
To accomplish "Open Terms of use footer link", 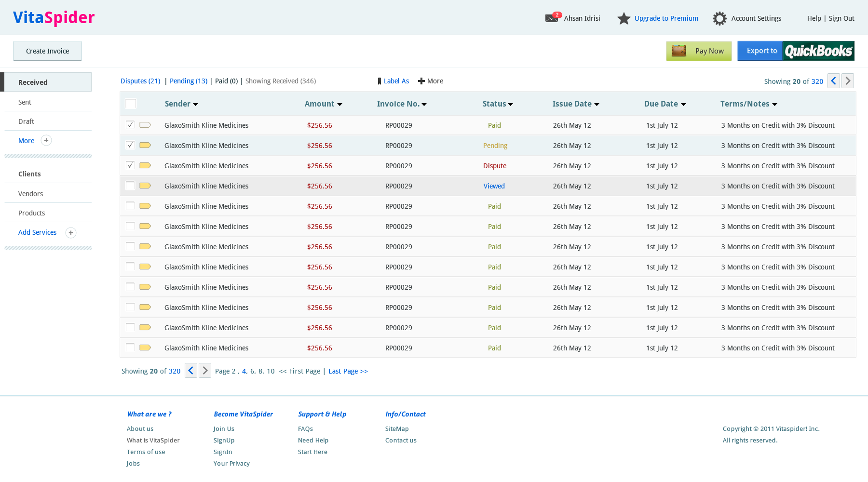I will (x=146, y=452).
